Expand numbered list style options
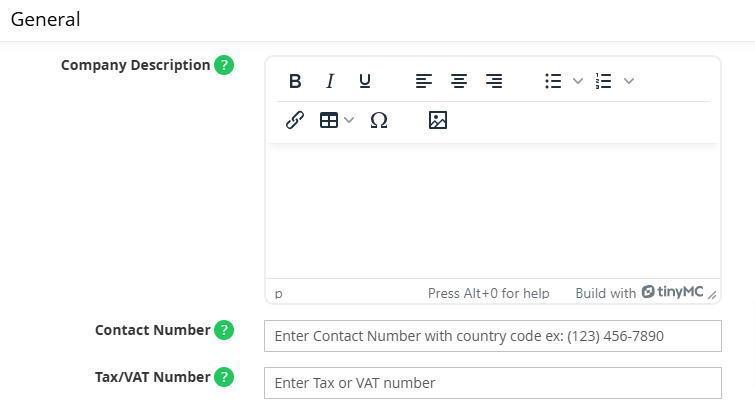The width and height of the screenshot is (755, 415). [x=629, y=81]
